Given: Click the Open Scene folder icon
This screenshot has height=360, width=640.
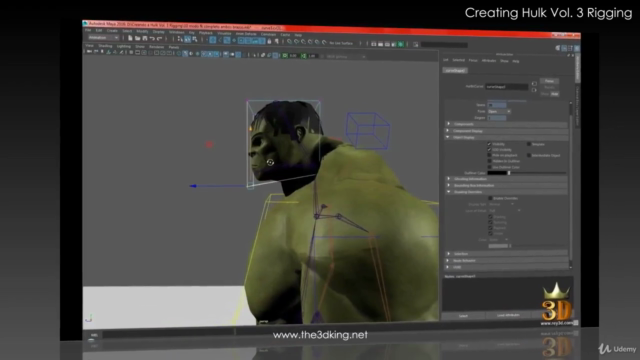Looking at the screenshot, I should [138, 38].
